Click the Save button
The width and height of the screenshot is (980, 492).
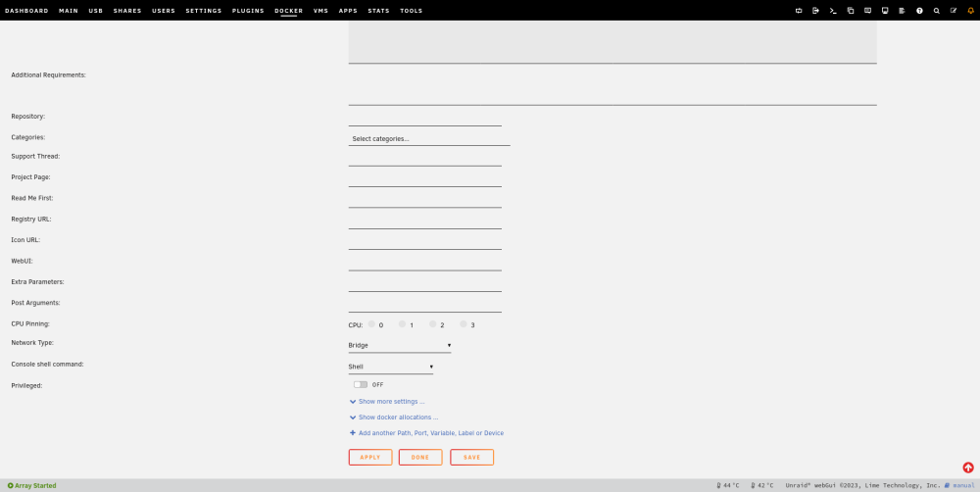pos(472,457)
